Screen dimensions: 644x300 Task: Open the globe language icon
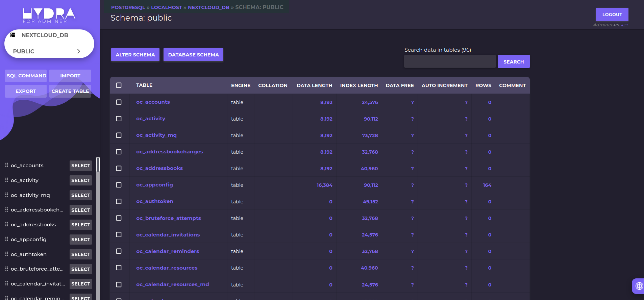639,286
